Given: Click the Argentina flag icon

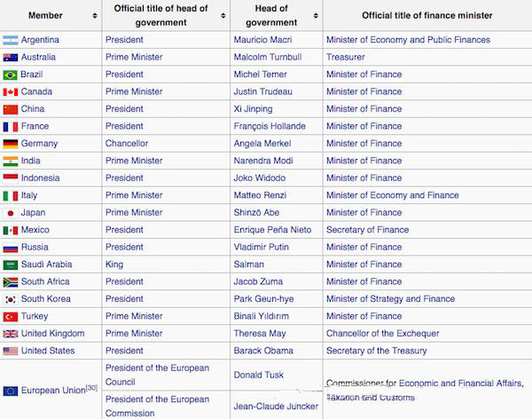Looking at the screenshot, I should 11,40.
